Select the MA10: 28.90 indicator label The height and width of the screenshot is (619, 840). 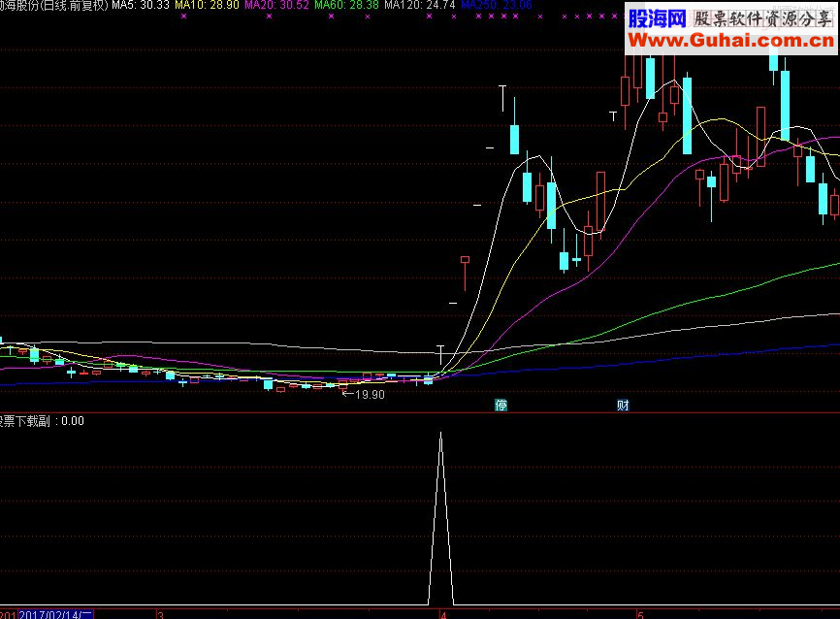point(207,6)
